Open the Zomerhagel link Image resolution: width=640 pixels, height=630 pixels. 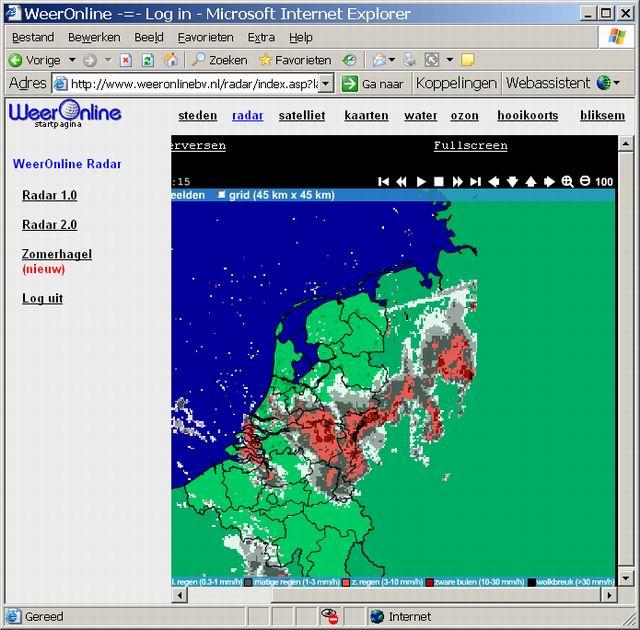click(x=57, y=254)
